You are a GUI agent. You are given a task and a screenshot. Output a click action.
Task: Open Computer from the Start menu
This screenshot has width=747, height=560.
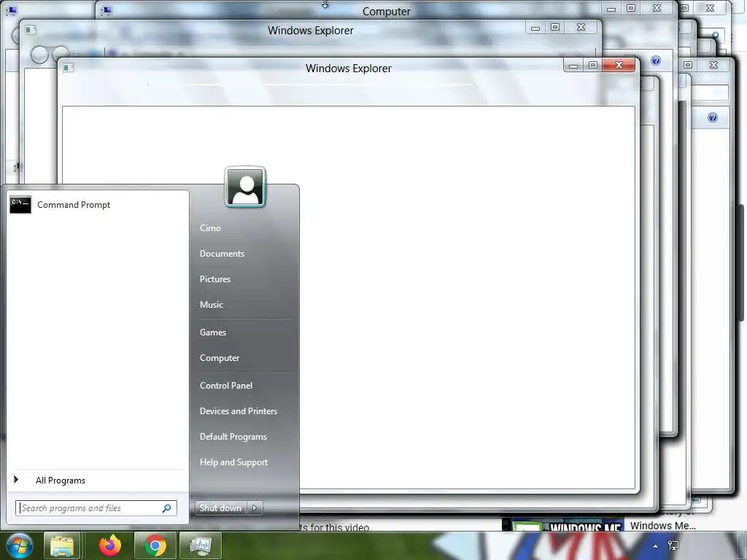219,358
